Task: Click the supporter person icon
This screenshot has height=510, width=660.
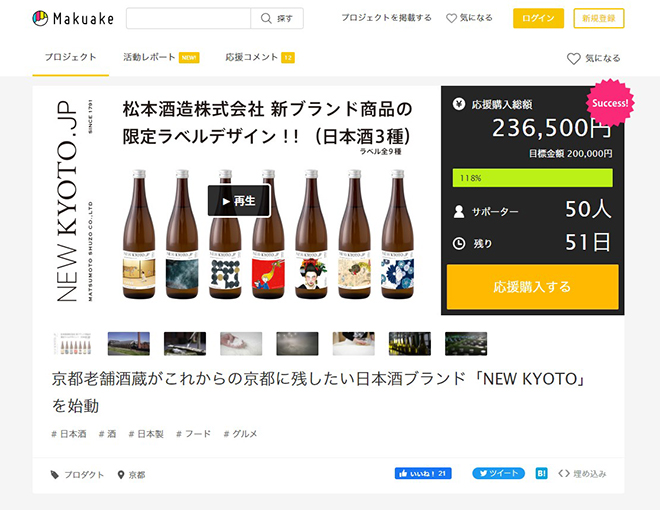Action: tap(459, 211)
